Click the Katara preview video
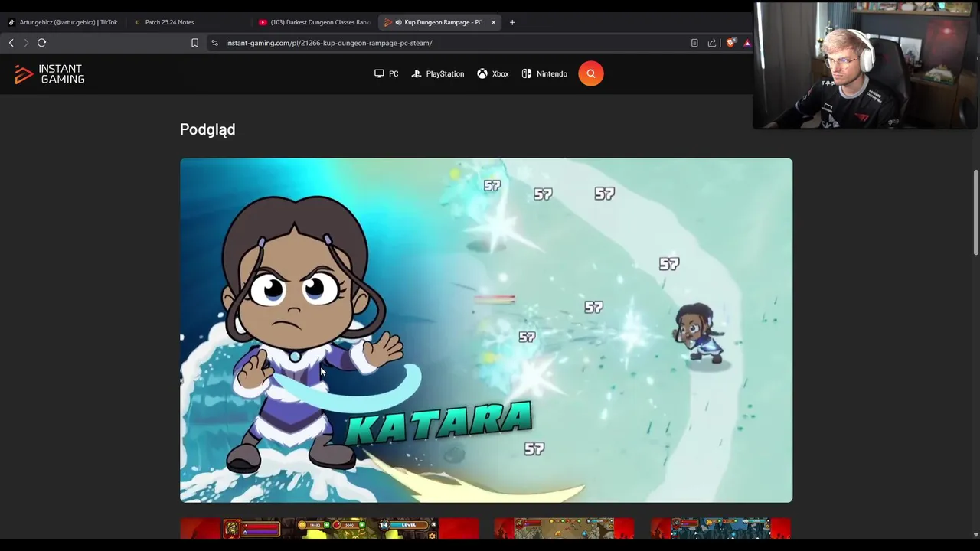980x551 pixels. pyautogui.click(x=486, y=330)
